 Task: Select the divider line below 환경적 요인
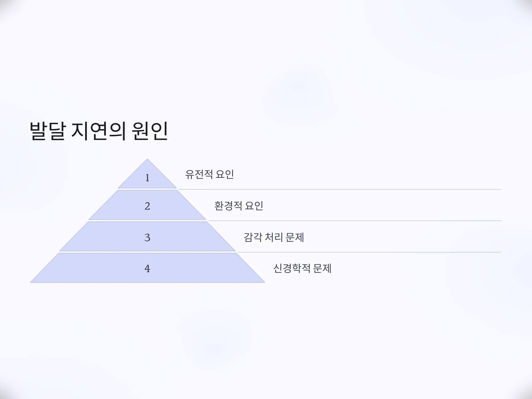click(354, 221)
